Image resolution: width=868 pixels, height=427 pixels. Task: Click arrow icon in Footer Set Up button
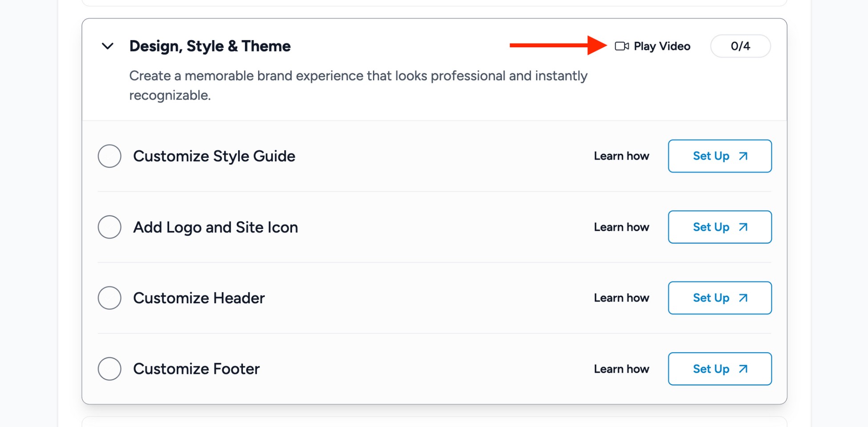[x=743, y=369]
